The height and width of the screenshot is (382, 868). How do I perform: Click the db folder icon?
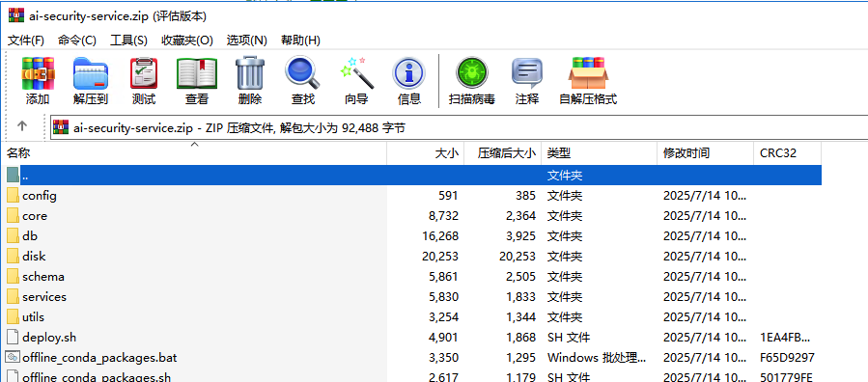point(13,235)
